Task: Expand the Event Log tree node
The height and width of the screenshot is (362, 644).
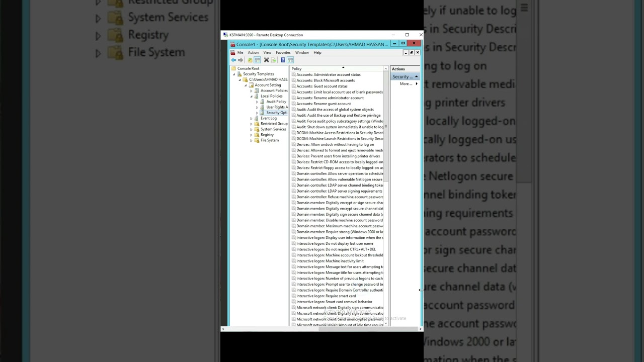Action: pyautogui.click(x=251, y=118)
